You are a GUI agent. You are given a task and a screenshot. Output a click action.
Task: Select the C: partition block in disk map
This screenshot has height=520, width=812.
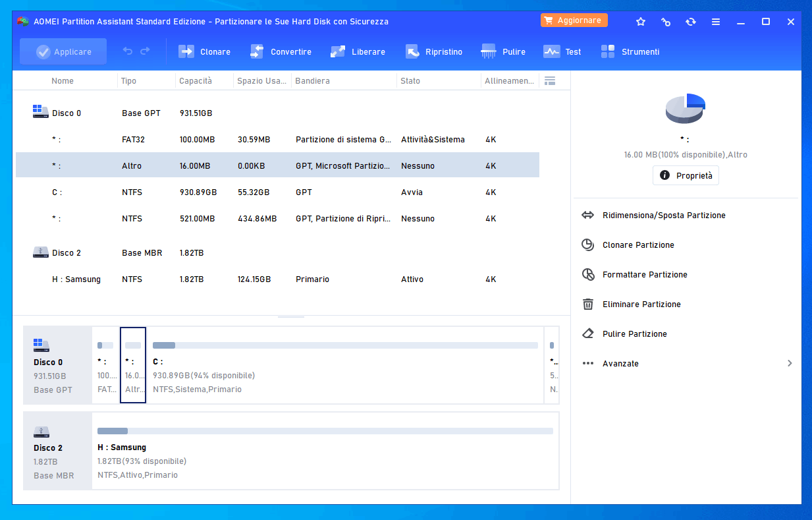(345, 365)
